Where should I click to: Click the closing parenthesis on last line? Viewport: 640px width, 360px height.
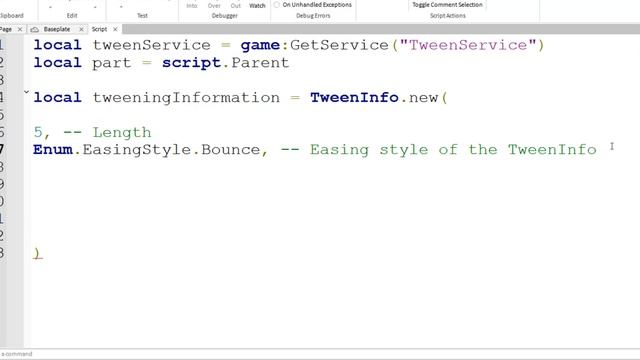(x=37, y=253)
